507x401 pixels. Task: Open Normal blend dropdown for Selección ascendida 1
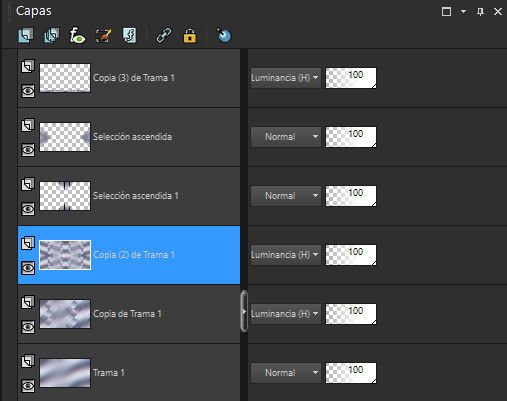(x=286, y=196)
